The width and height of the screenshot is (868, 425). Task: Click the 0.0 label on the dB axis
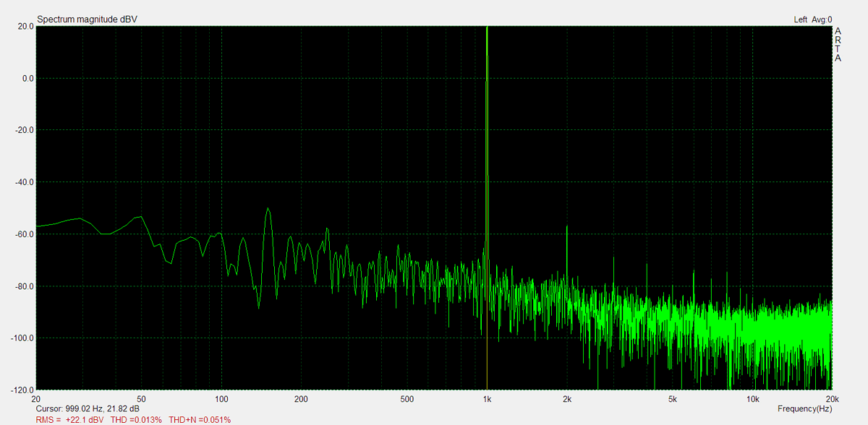click(27, 78)
